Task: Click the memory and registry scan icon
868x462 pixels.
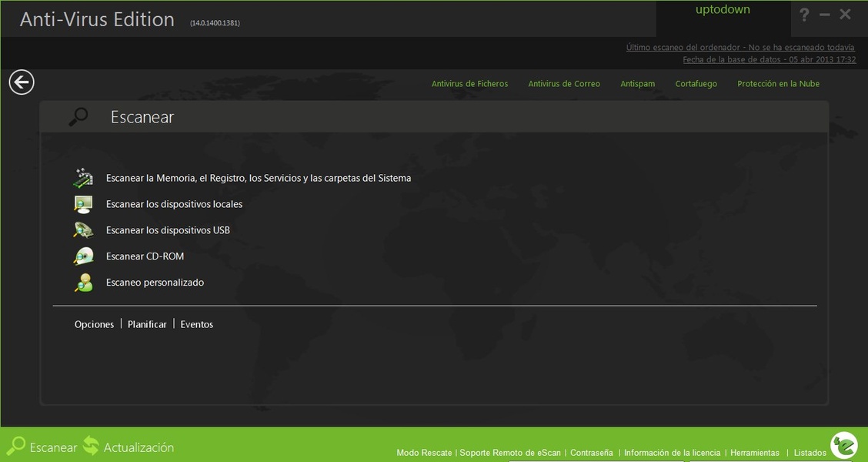Action: tap(83, 178)
